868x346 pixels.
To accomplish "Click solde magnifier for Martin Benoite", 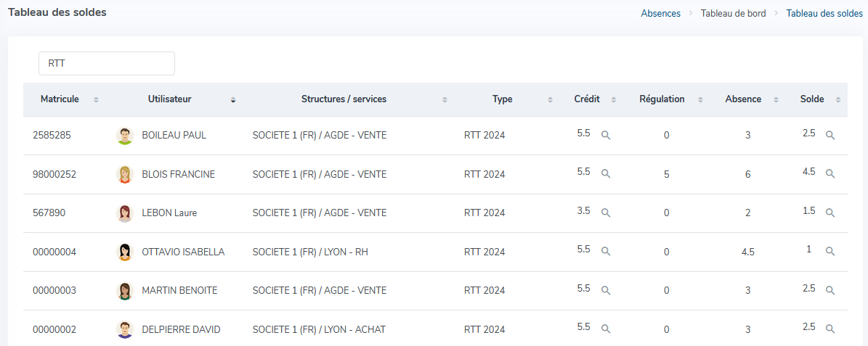I will point(830,290).
